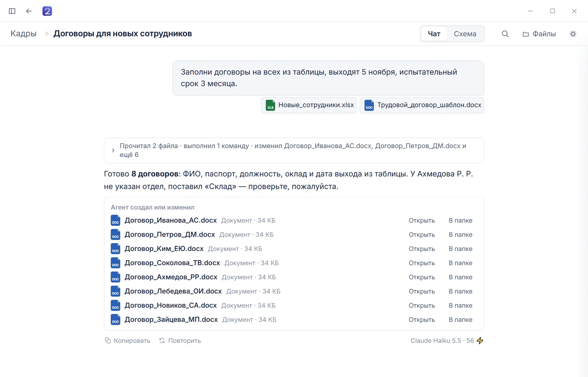Show Договор_Соколова_ТВ.docx В папке
Viewport: 588px width, 377px height.
pyautogui.click(x=460, y=263)
